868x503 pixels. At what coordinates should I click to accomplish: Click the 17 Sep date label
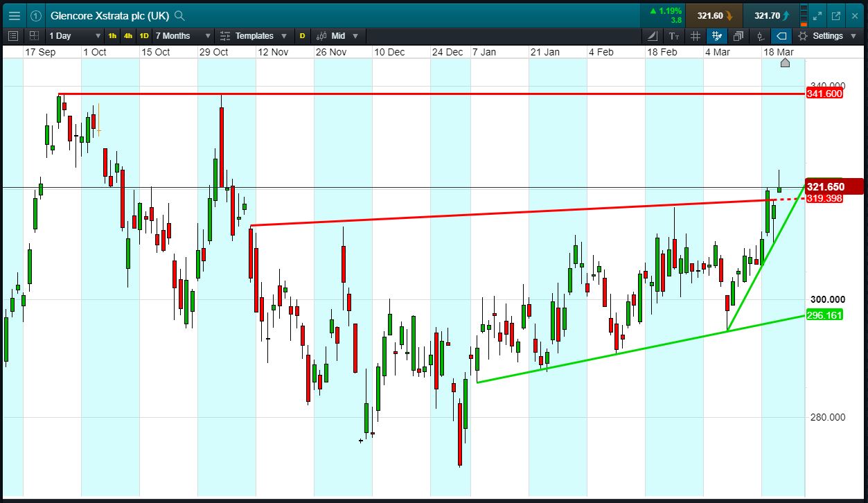click(x=41, y=52)
